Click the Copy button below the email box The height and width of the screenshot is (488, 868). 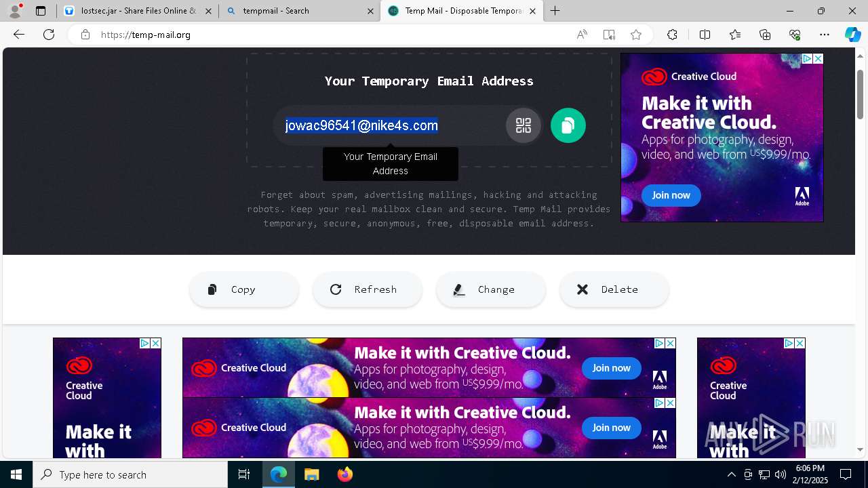pyautogui.click(x=244, y=289)
